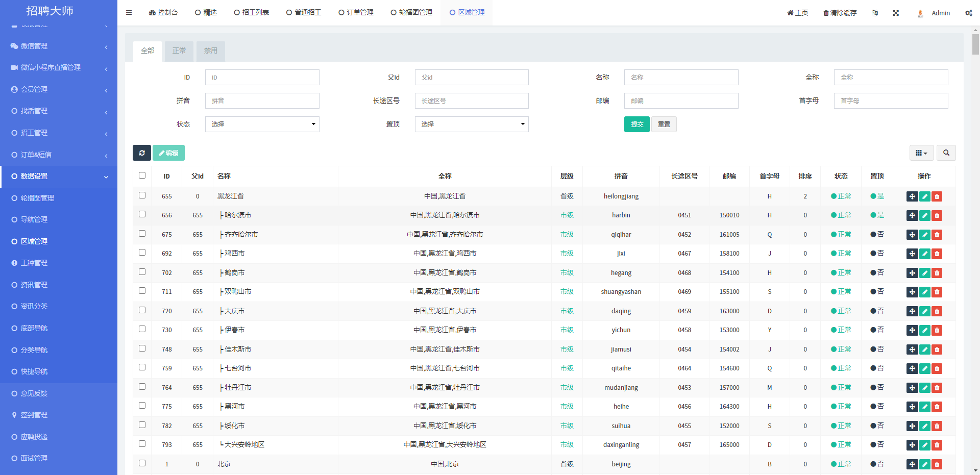980x475 pixels.
Task: Click the green 提交 button
Action: click(x=636, y=124)
